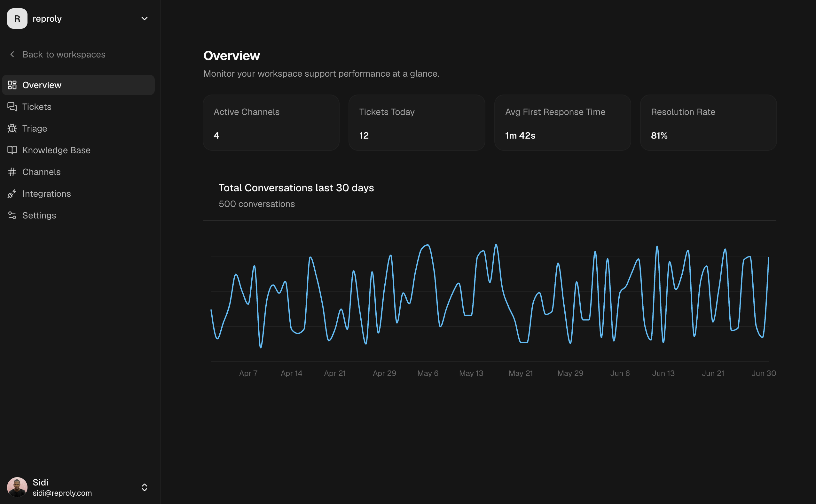Expand the reproly workspace dropdown chevron
This screenshot has width=816, height=504.
(x=145, y=19)
